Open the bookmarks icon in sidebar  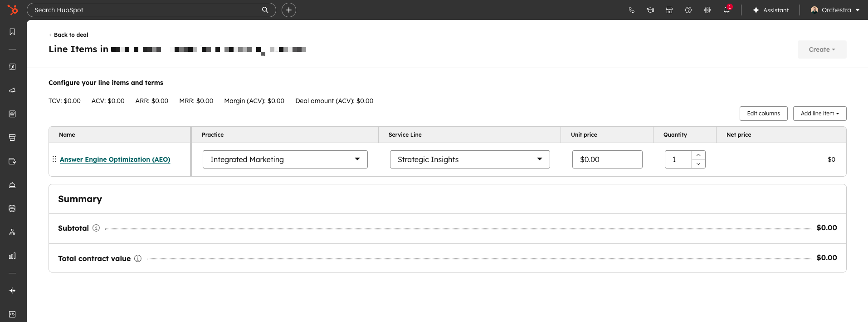pyautogui.click(x=12, y=32)
